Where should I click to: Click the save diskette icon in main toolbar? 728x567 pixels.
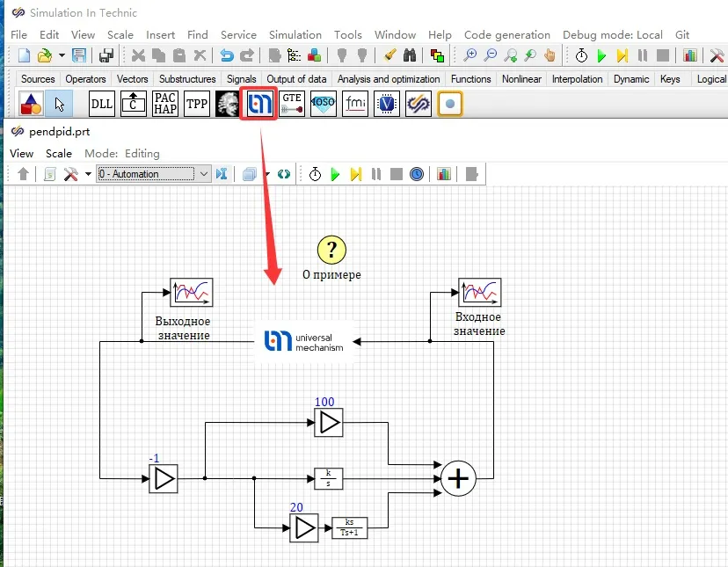79,55
